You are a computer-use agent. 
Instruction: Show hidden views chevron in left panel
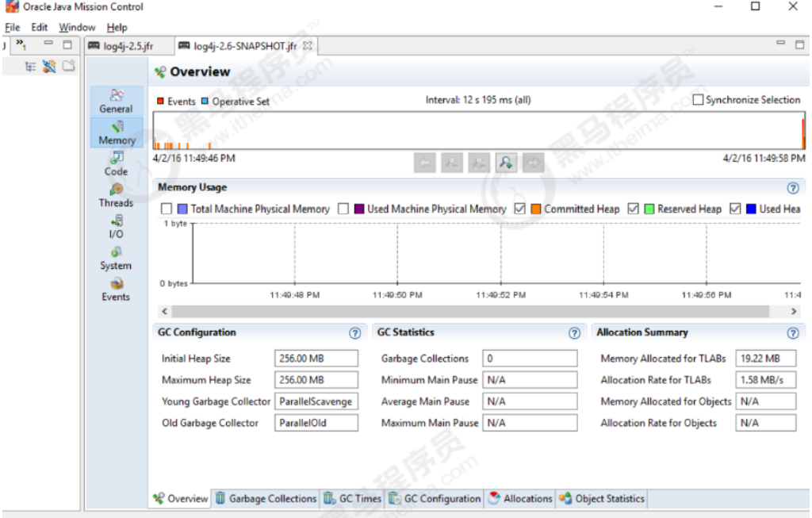[x=21, y=44]
